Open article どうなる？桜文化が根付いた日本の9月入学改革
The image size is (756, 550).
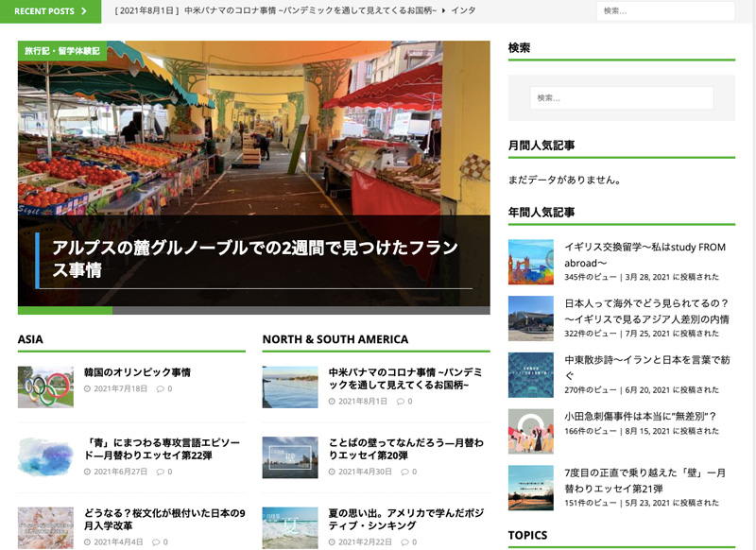tap(164, 519)
